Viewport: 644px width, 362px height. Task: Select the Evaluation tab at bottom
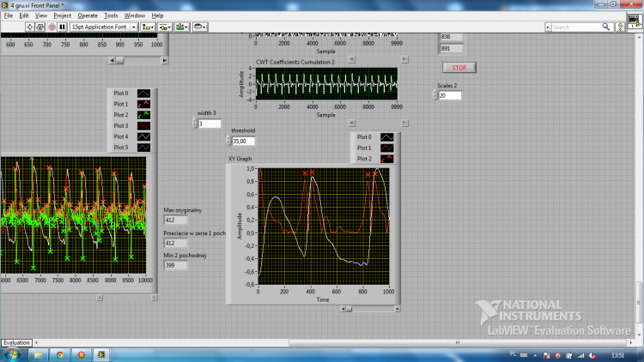(17, 343)
